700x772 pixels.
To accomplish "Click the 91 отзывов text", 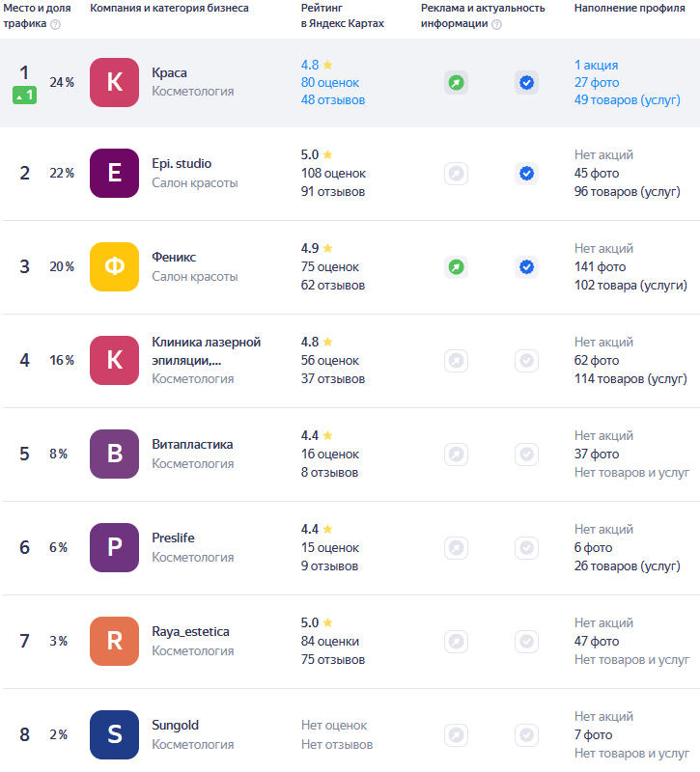I will tap(333, 191).
